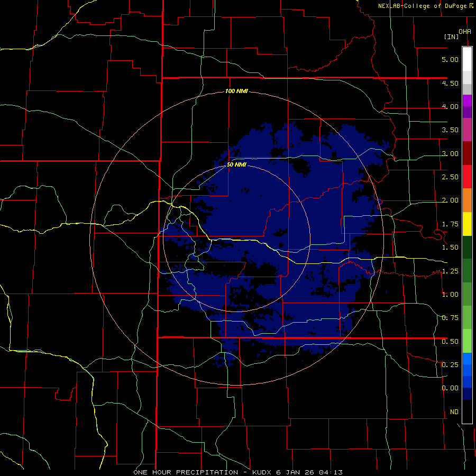This screenshot has width=476, height=476.
Task: Click the 0.75 legend value
Action: [x=450, y=318]
